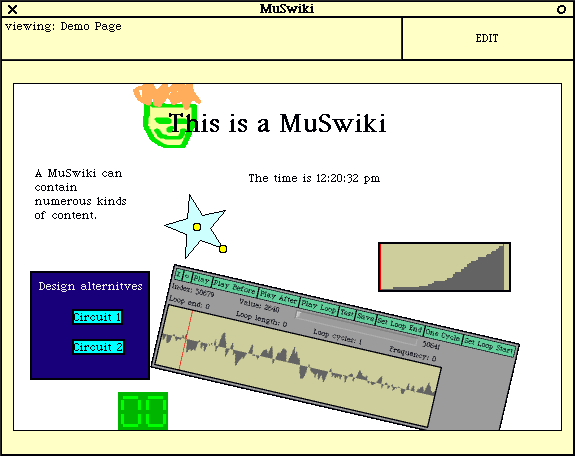Click Play After in the sound editor

click(278, 298)
